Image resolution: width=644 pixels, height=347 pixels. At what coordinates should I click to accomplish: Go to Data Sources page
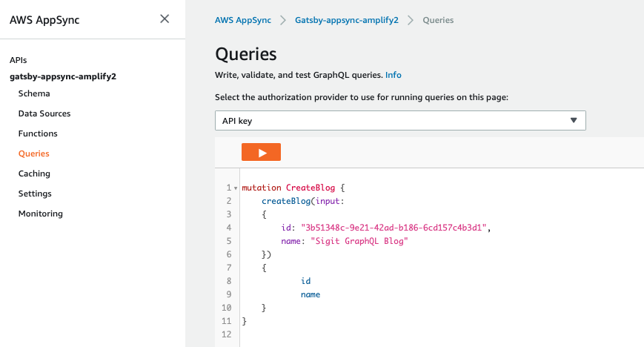point(44,113)
